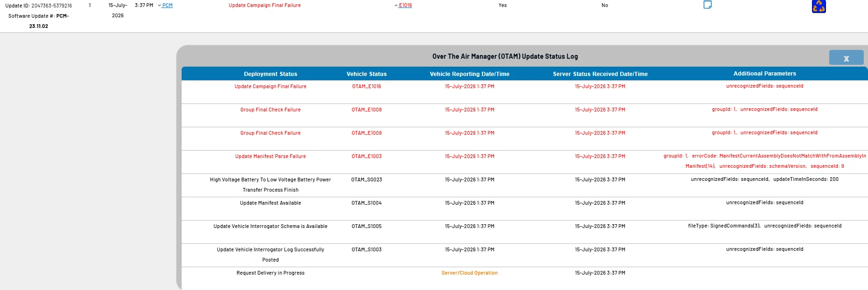
Task: Select the Request Delivery in Progress row
Action: pyautogui.click(x=524, y=278)
